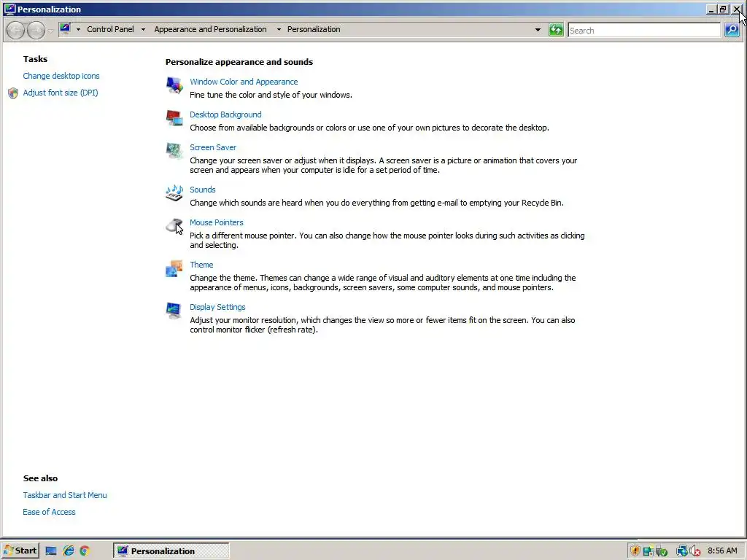
Task: Launch Google Chrome from quick launch
Action: tap(85, 551)
